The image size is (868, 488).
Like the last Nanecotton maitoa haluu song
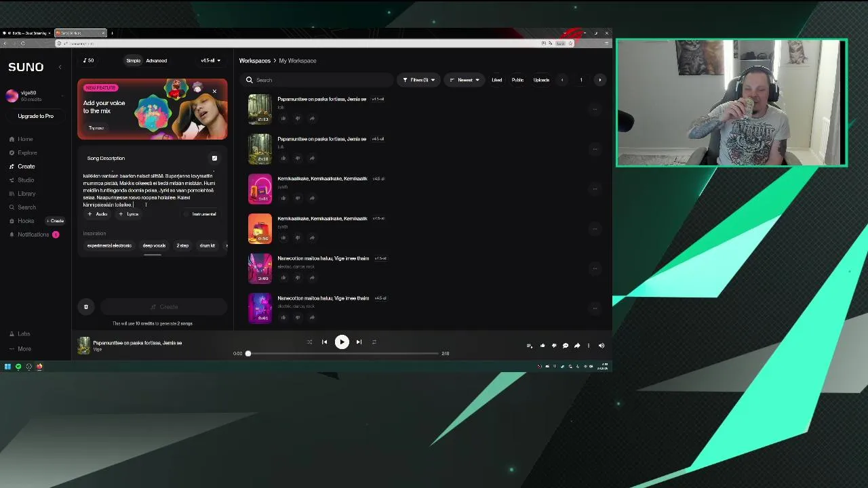283,317
